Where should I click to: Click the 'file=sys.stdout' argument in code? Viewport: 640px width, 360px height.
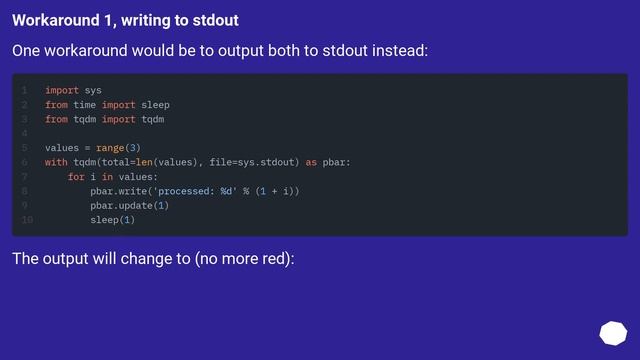[252, 162]
